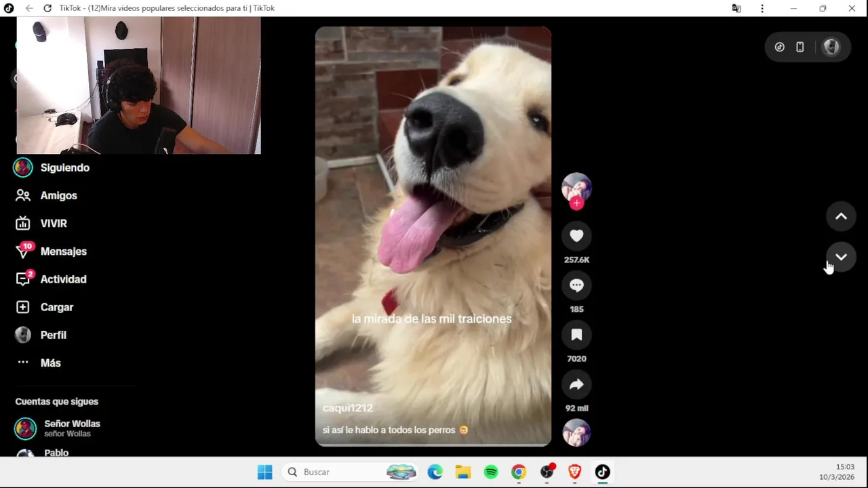Reload the page with the refresh icon
This screenshot has width=868, height=488.
pyautogui.click(x=47, y=8)
